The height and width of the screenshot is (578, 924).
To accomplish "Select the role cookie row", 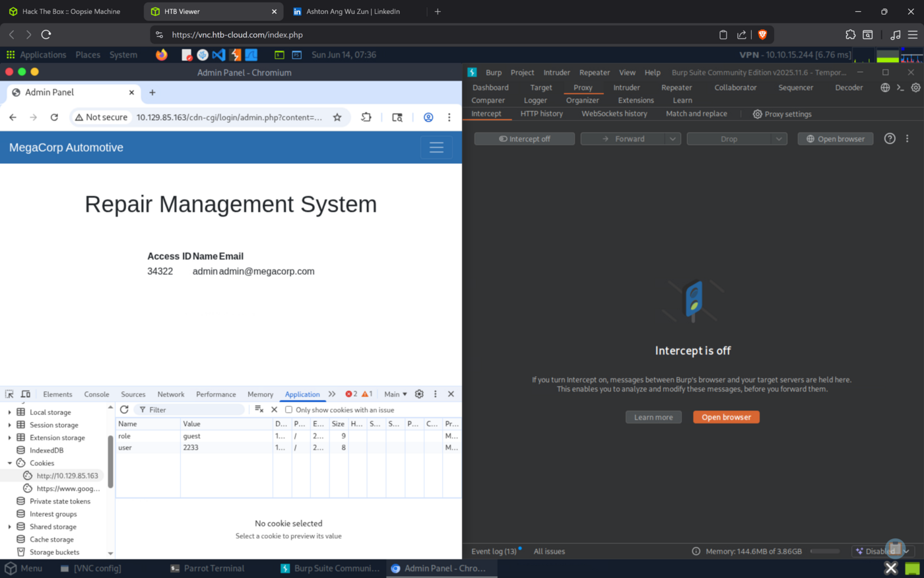I will (x=288, y=436).
